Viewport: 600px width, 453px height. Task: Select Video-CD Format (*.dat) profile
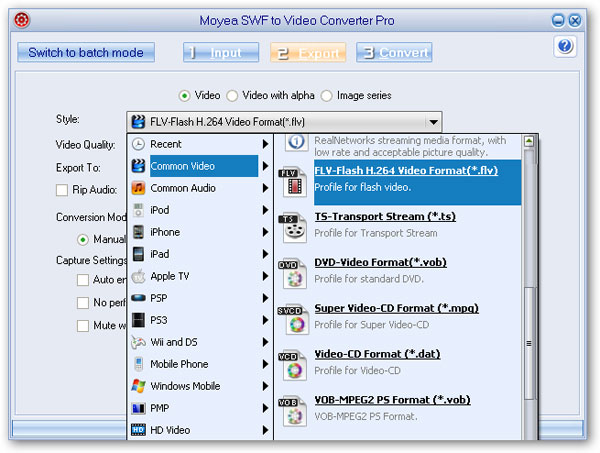[377, 354]
